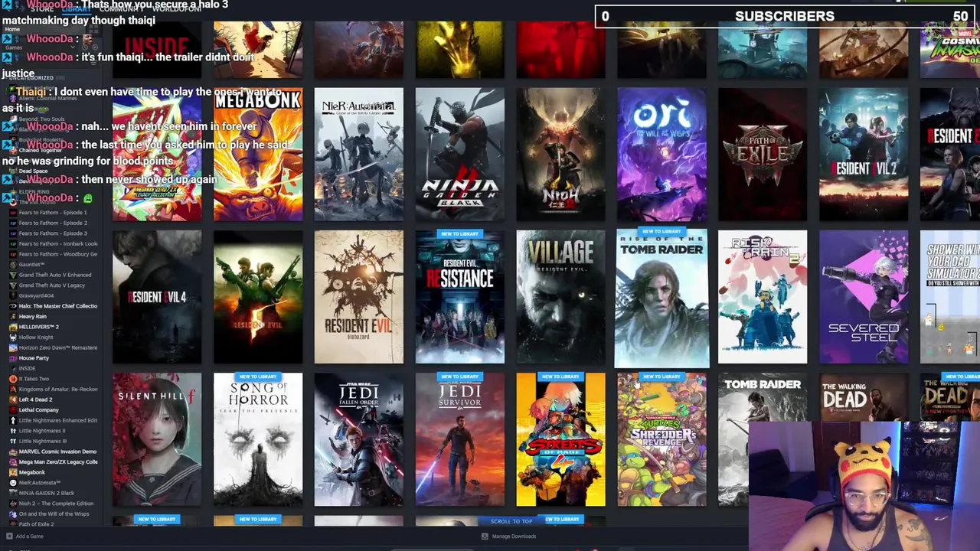Select the Ninja Gaiden 2 Black cover
The image size is (980, 551).
click(459, 154)
